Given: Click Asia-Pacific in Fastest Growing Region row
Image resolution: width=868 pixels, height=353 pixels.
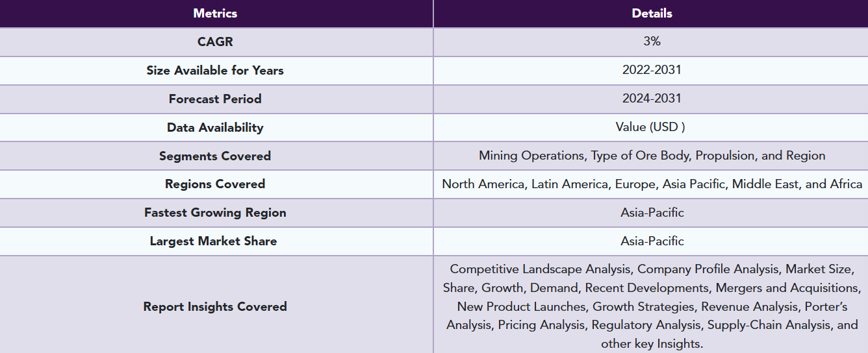Looking at the screenshot, I should coord(652,213).
